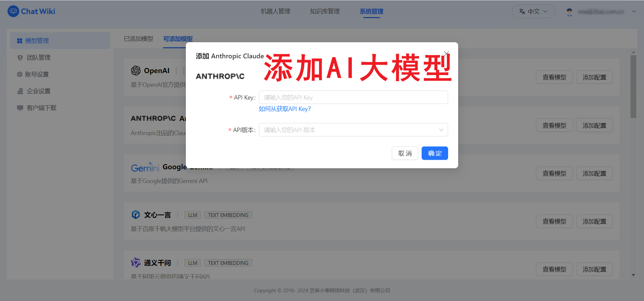The height and width of the screenshot is (301, 644).
Task: Click 添加配置 for 通义千问
Action: [594, 269]
